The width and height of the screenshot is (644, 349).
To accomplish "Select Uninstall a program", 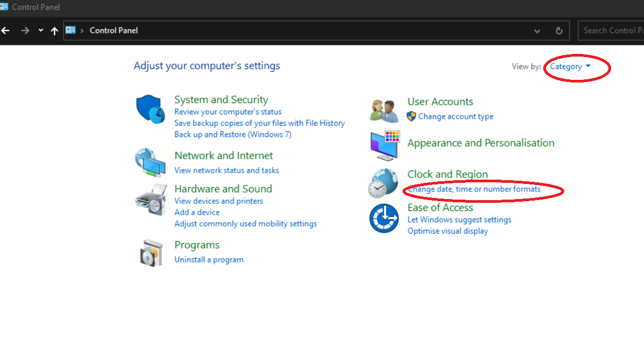I will click(x=209, y=260).
